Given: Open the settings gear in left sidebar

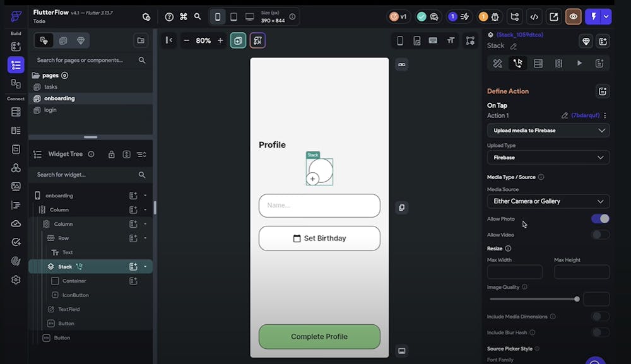Looking at the screenshot, I should tap(16, 279).
